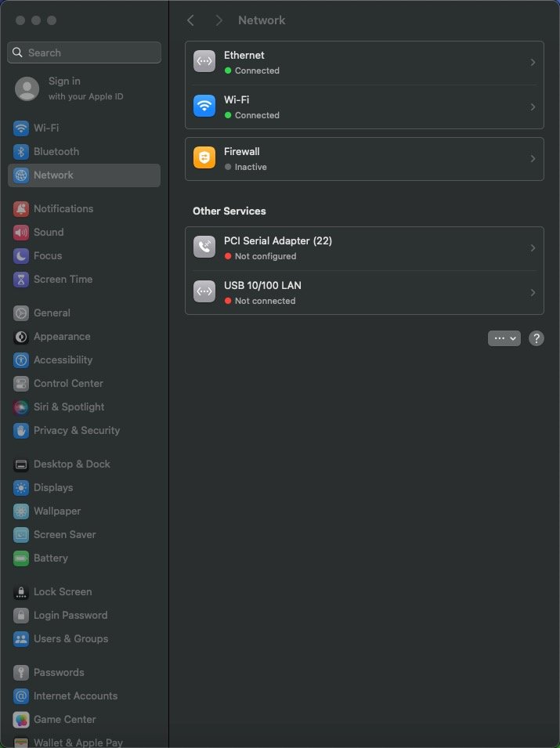Click the PCI Serial Adapter phone icon

pos(204,247)
